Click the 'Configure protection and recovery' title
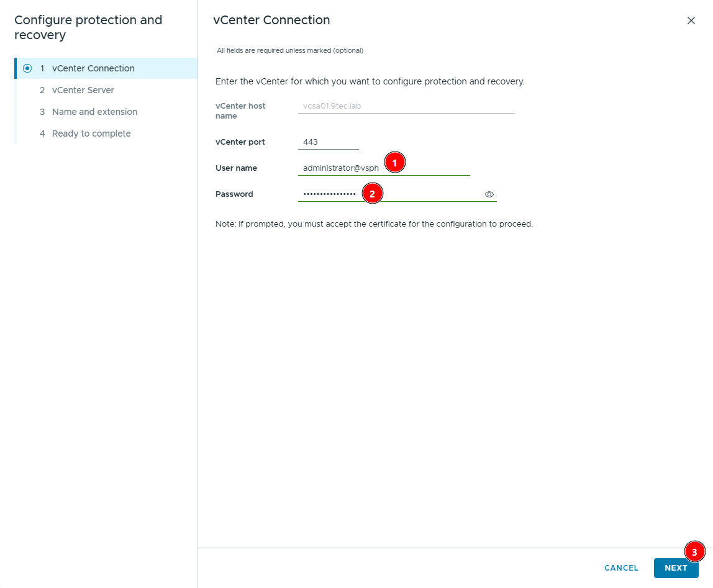Viewport: 713px width, 588px height. (x=88, y=27)
